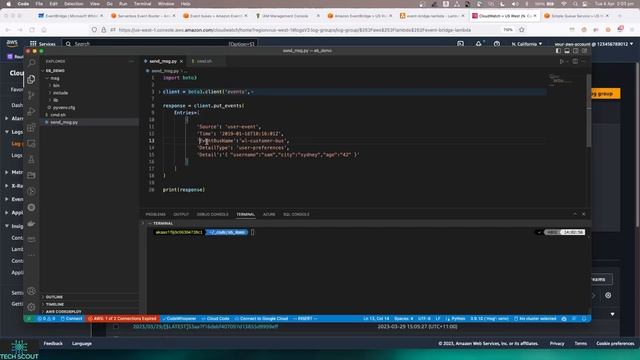Click Cloud Code in the status bar
The height and width of the screenshot is (360, 640).
coord(215,319)
